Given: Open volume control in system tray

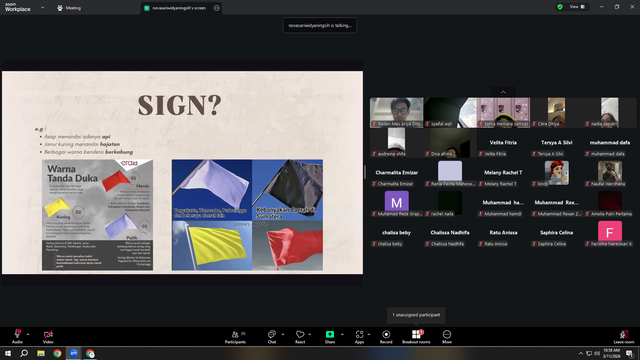Looking at the screenshot, I should click(597, 353).
